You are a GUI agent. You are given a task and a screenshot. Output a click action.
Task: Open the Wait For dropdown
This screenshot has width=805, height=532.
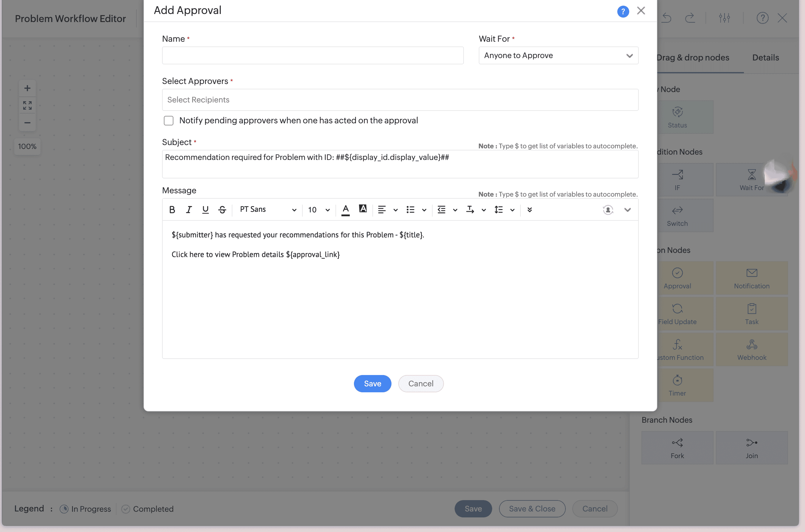coord(558,55)
